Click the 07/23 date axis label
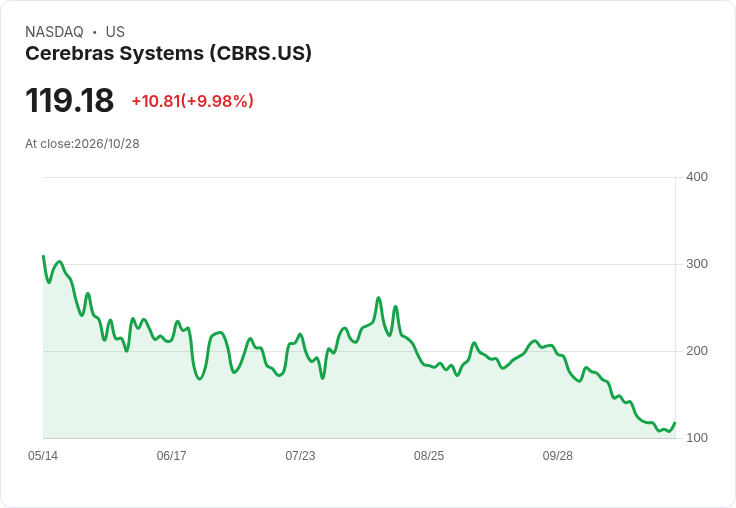The width and height of the screenshot is (736, 508). tap(300, 456)
